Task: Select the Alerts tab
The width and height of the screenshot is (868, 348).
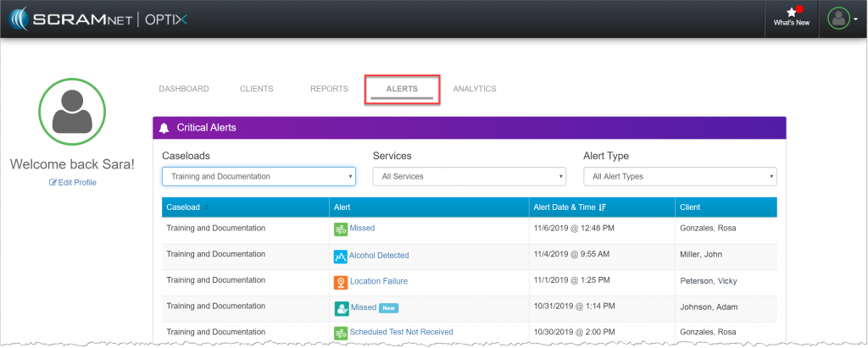Action: pos(403,89)
